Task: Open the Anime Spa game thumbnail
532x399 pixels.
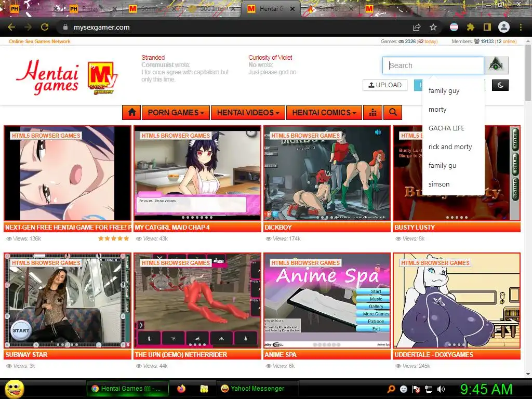Action: (x=327, y=300)
